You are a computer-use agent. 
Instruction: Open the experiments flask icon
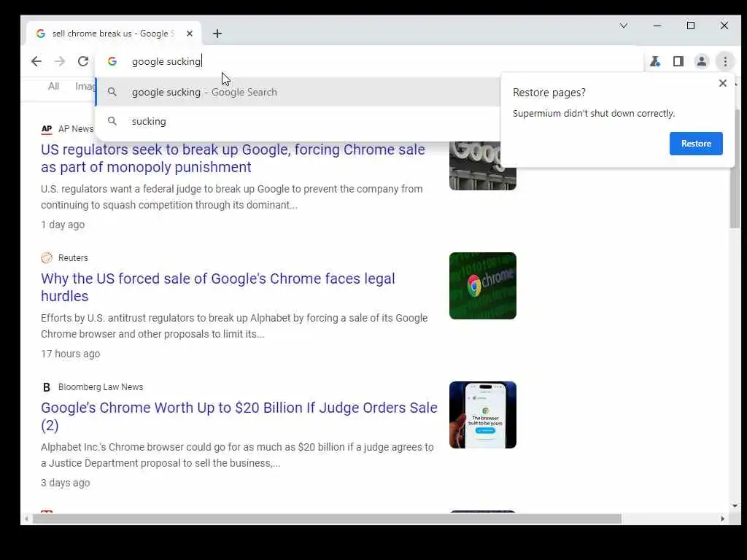tap(655, 61)
